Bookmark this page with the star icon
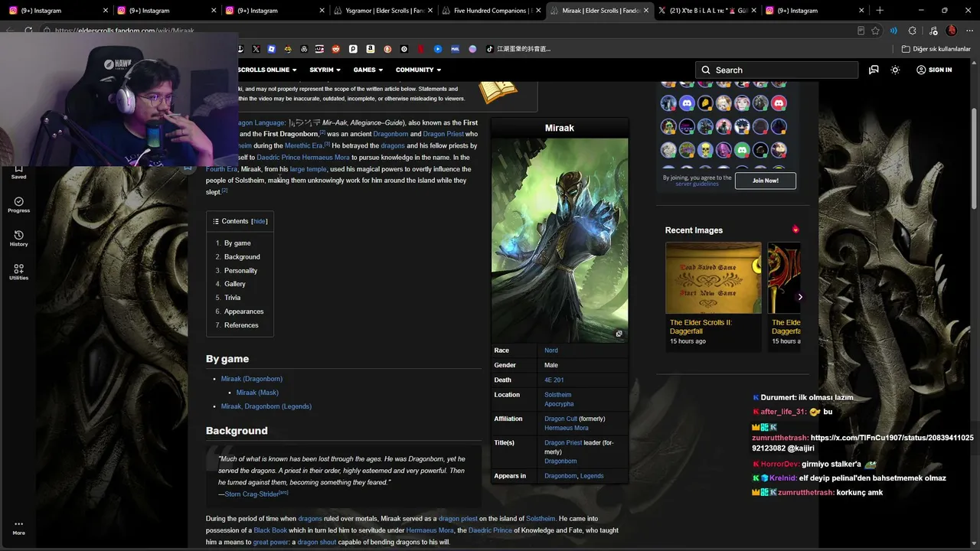The height and width of the screenshot is (551, 980). [875, 31]
